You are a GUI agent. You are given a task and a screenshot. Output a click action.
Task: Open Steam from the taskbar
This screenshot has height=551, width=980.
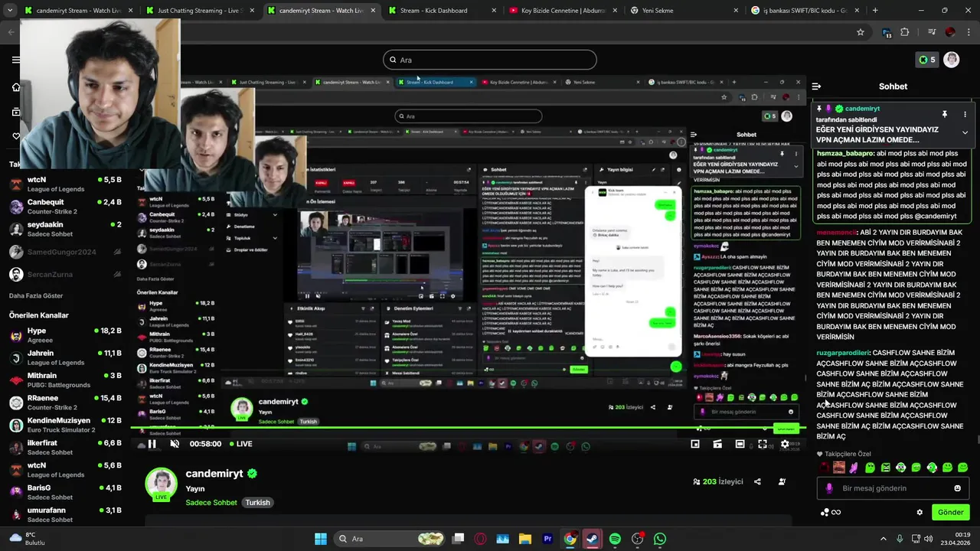tap(593, 539)
